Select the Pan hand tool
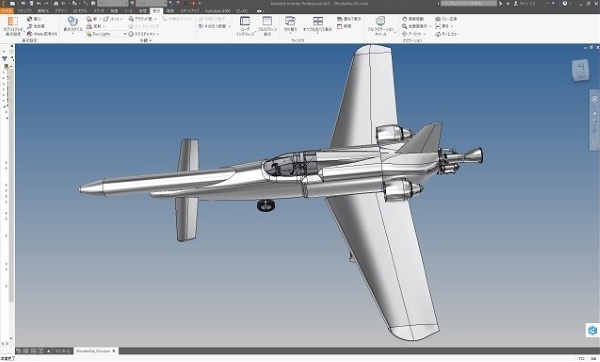This screenshot has width=600, height=362. coord(413,19)
